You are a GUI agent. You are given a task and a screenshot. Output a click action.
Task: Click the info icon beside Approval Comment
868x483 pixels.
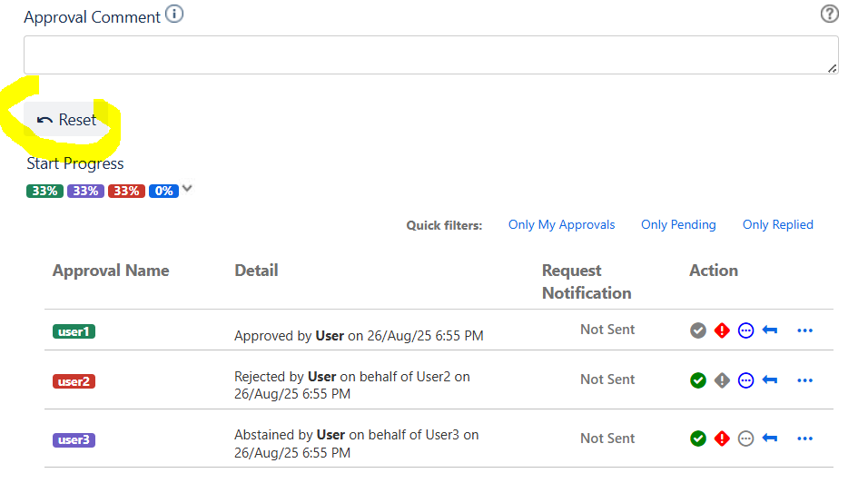175,15
